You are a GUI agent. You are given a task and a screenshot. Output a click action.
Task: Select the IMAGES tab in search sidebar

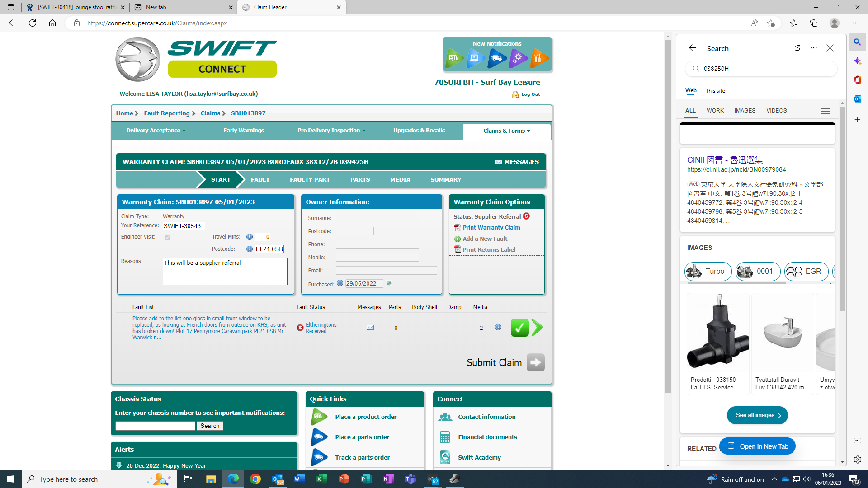[745, 111]
